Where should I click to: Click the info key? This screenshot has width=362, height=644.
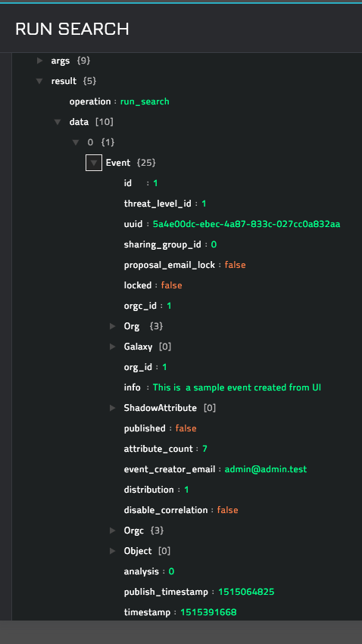click(133, 387)
